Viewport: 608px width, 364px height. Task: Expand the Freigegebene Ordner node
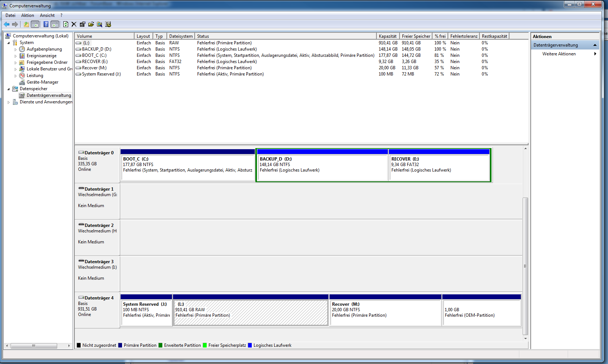point(15,63)
